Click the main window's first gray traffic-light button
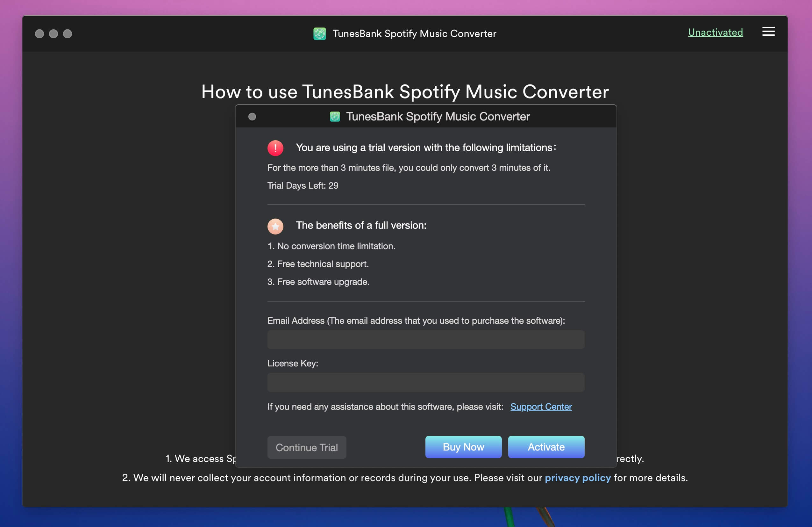812x527 pixels. pyautogui.click(x=39, y=34)
